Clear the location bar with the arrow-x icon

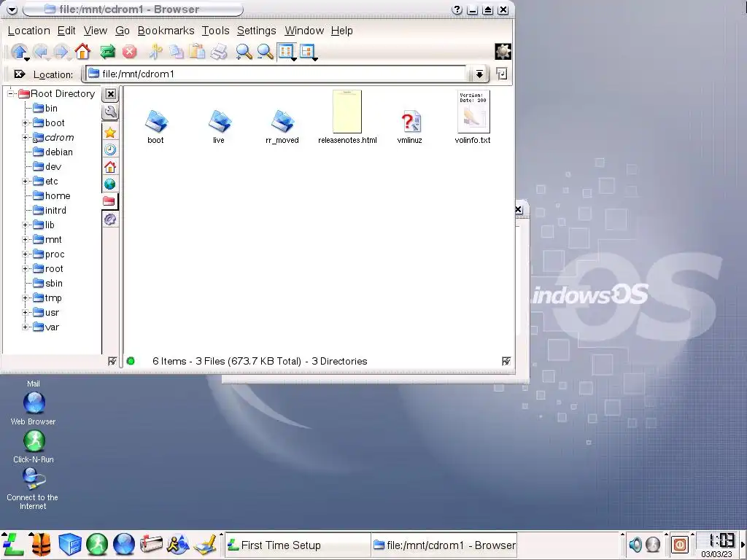(20, 74)
